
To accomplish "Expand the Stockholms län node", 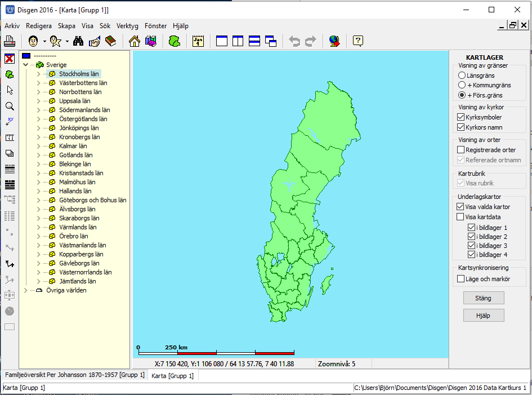I will (x=38, y=74).
